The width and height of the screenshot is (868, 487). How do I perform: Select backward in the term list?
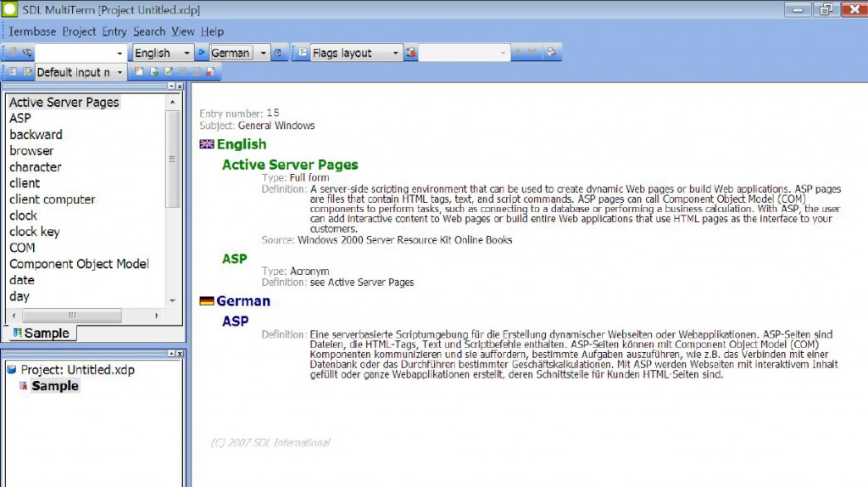36,135
